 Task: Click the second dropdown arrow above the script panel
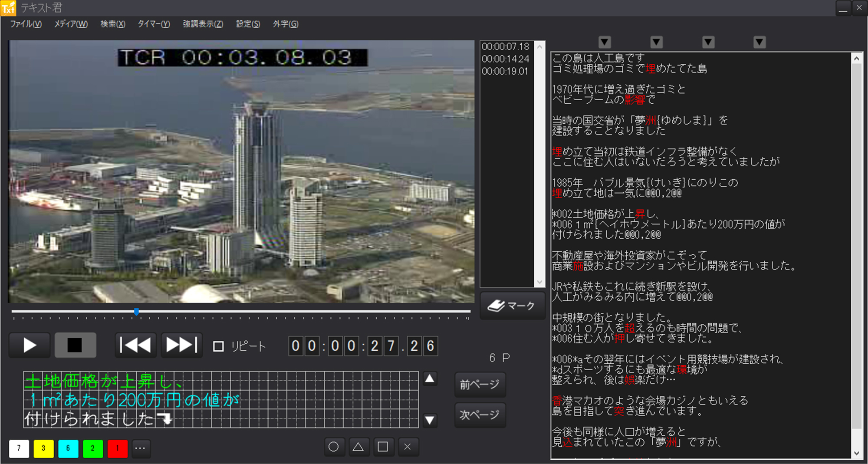pyautogui.click(x=657, y=42)
